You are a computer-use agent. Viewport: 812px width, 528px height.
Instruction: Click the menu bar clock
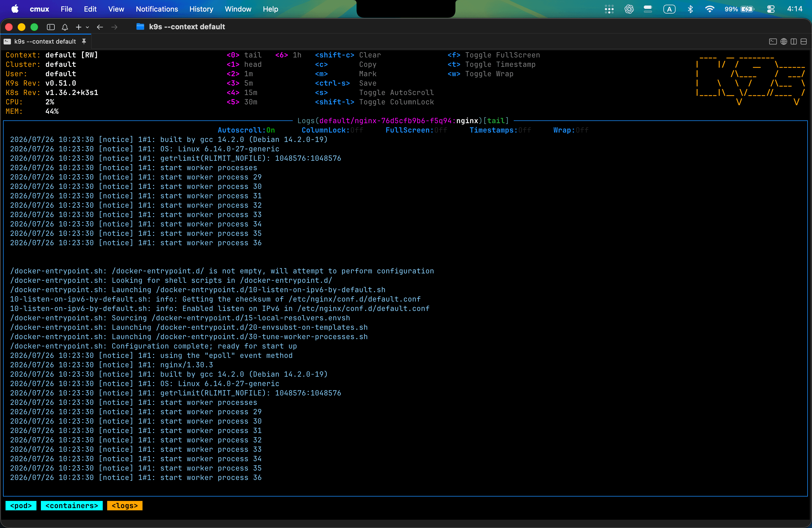click(x=795, y=9)
